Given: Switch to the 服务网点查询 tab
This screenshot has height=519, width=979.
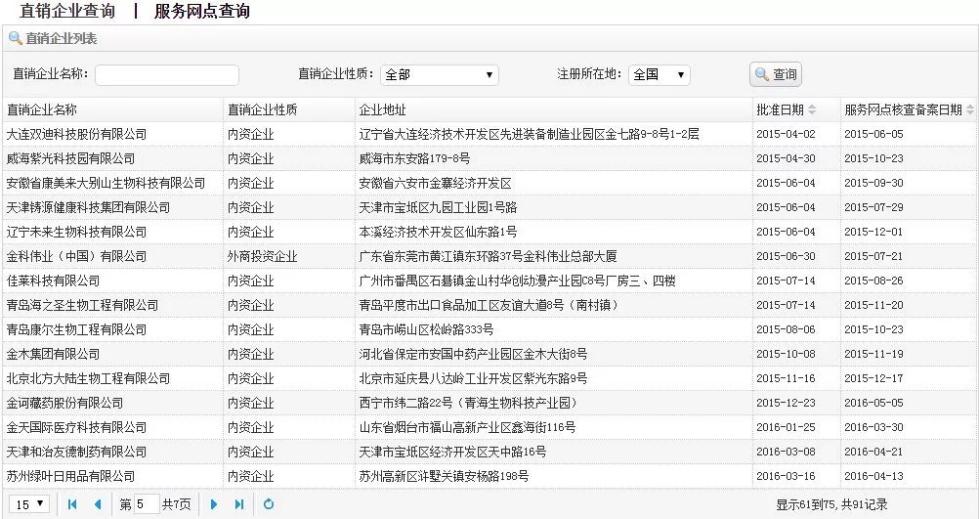Looking at the screenshot, I should (202, 13).
